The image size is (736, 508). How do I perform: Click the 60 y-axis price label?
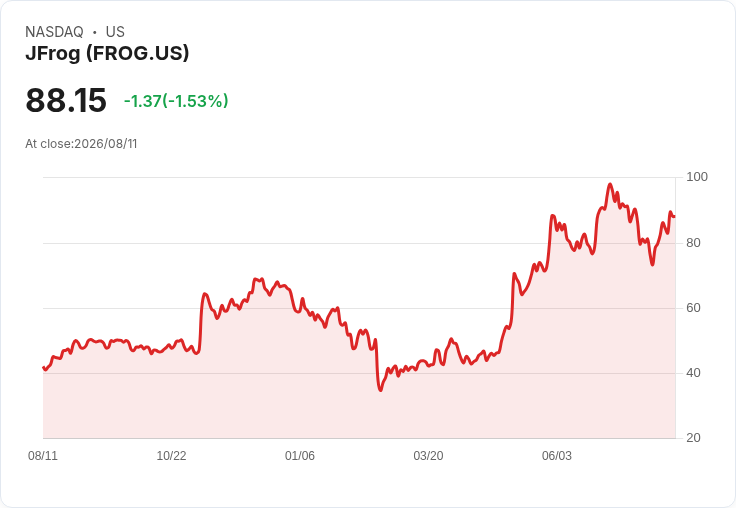[x=693, y=308]
